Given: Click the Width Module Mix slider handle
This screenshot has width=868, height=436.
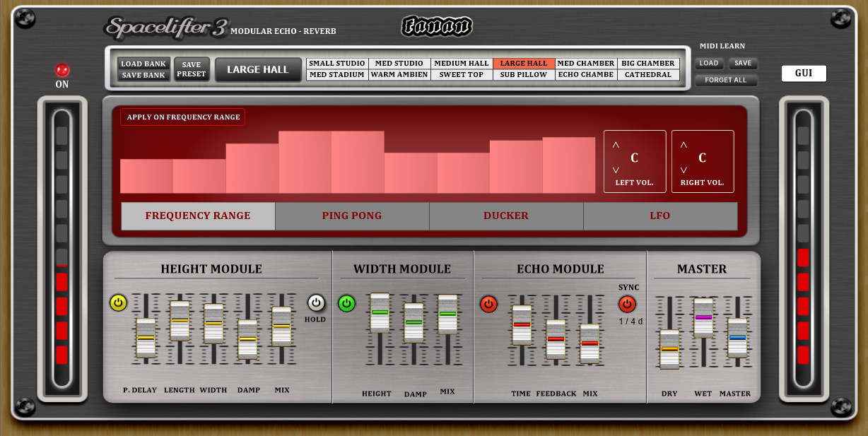Looking at the screenshot, I should 447,314.
